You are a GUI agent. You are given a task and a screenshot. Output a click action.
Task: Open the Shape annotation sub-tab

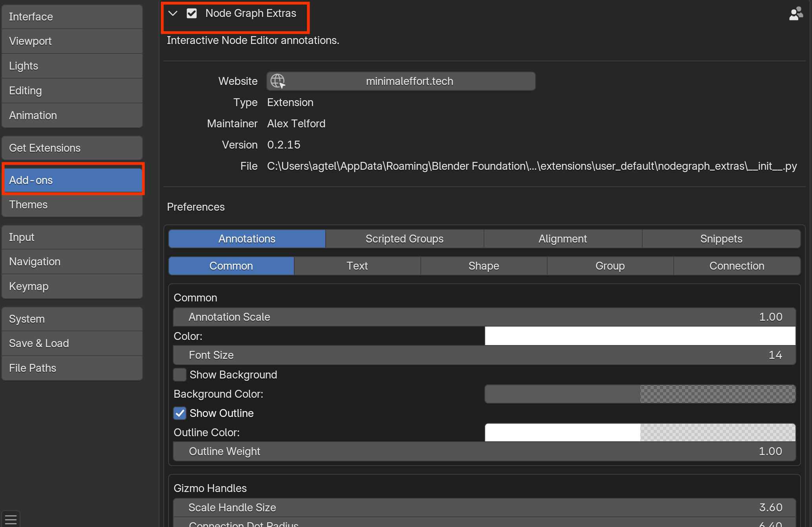[x=484, y=266]
